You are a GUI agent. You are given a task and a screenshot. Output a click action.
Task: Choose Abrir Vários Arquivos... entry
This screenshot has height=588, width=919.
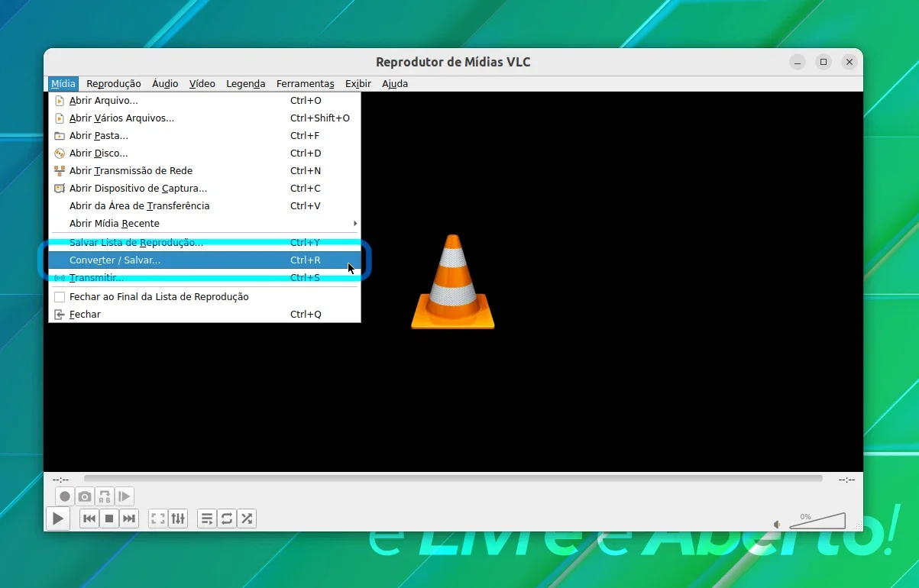(205, 118)
